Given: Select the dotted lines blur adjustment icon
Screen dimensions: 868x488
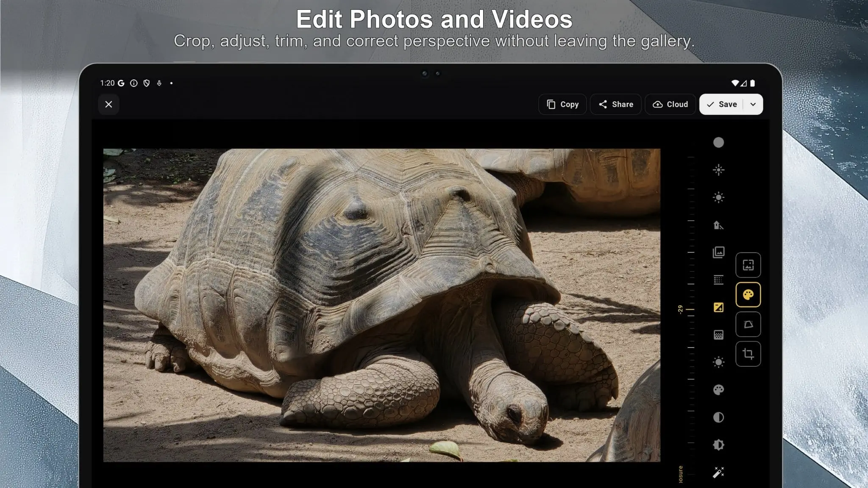Looking at the screenshot, I should (x=718, y=280).
